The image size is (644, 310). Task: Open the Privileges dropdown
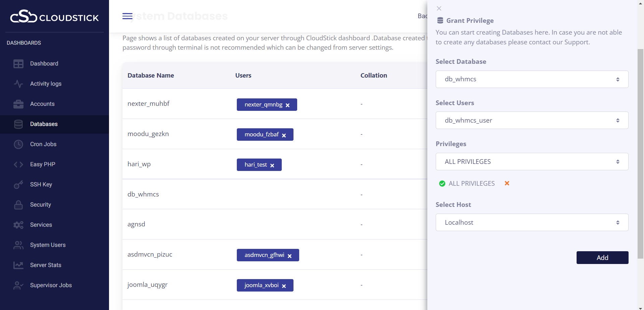[532, 162]
